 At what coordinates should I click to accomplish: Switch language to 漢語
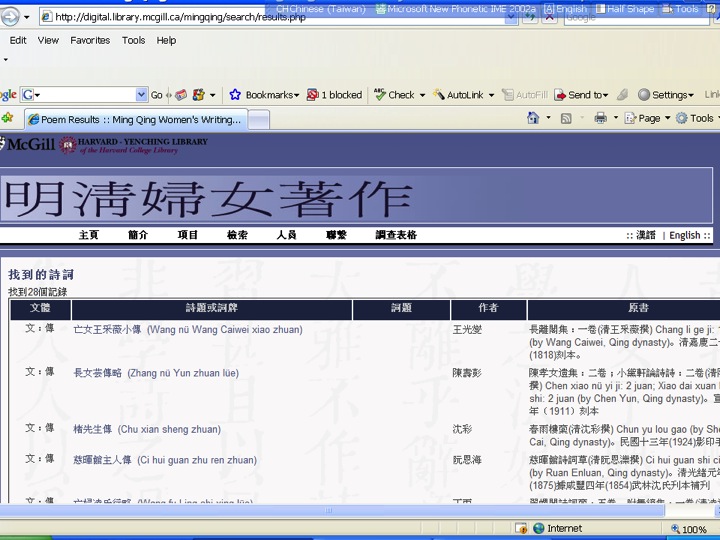pyautogui.click(x=646, y=235)
